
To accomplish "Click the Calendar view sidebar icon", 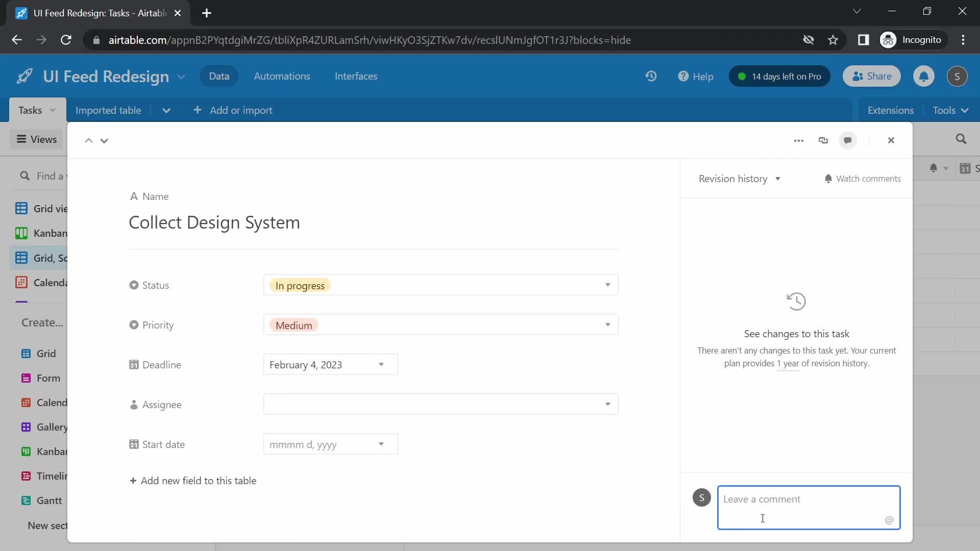I will (22, 283).
